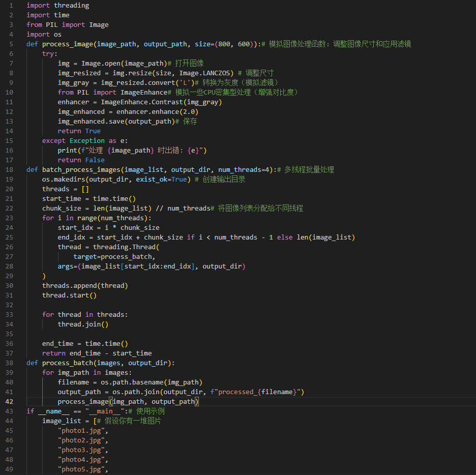The image size is (476, 475).
Task: Click 'return end_time - start_time' statement
Action: (x=97, y=353)
